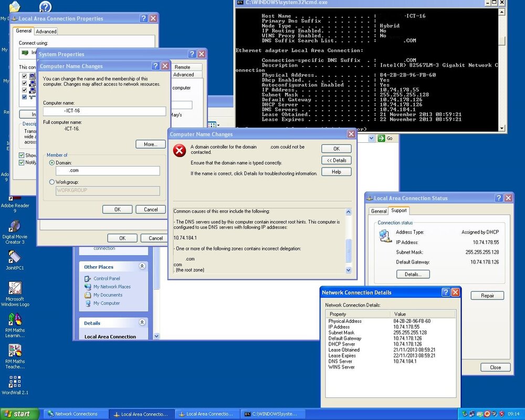Click the help button on System Properties title bar
Image resolution: width=525 pixels, height=420 pixels.
pyautogui.click(x=192, y=54)
